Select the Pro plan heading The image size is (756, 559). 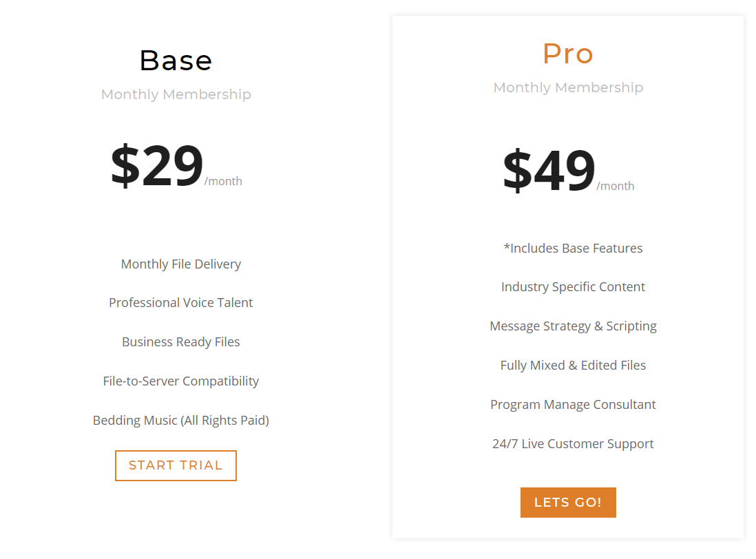point(568,54)
